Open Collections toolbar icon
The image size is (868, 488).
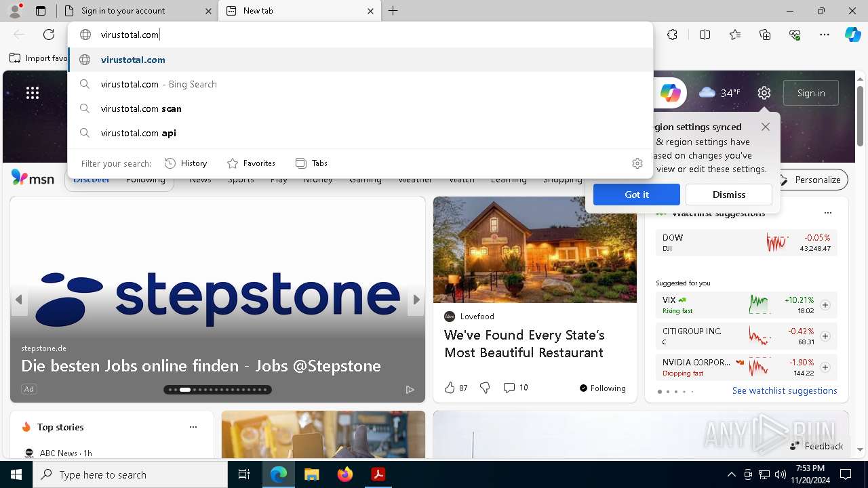[x=765, y=35]
